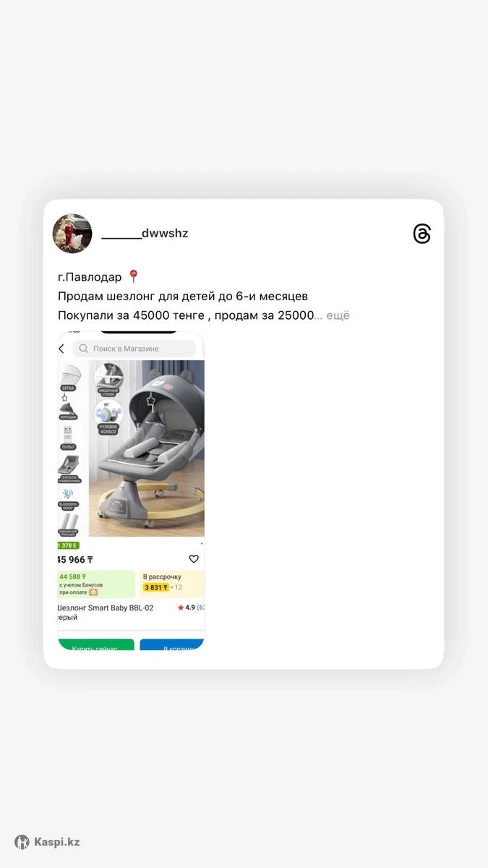The image size is (488, 868).
Task: Tap the В корзину blue button
Action: (172, 645)
